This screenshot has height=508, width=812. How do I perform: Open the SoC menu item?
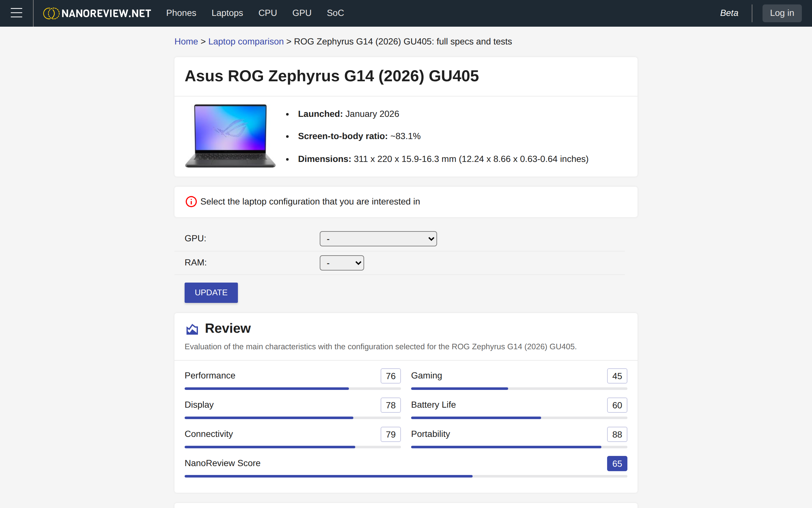pos(335,13)
